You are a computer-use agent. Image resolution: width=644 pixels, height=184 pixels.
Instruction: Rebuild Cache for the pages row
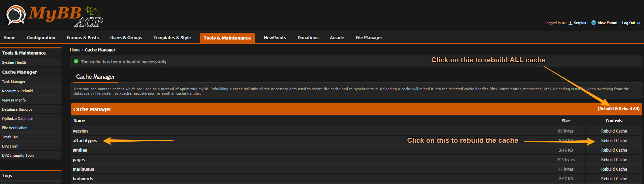point(614,160)
